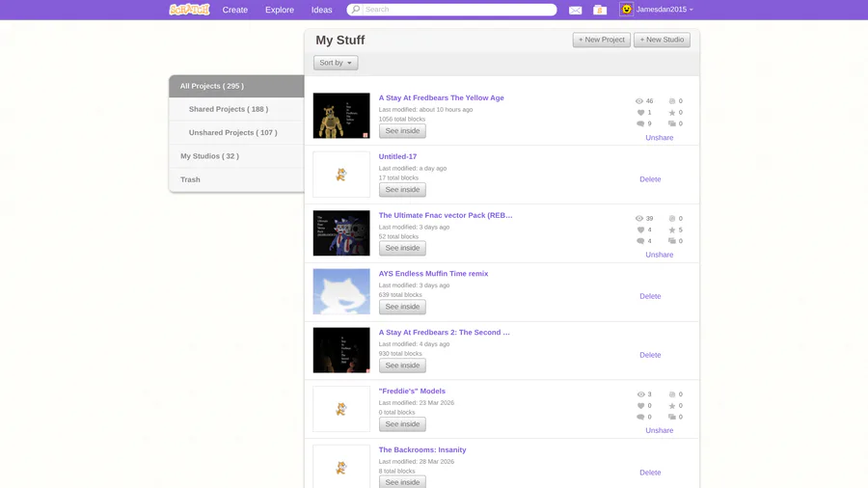
Task: Click the Jamesdan2015 profile avatar
Action: point(626,10)
